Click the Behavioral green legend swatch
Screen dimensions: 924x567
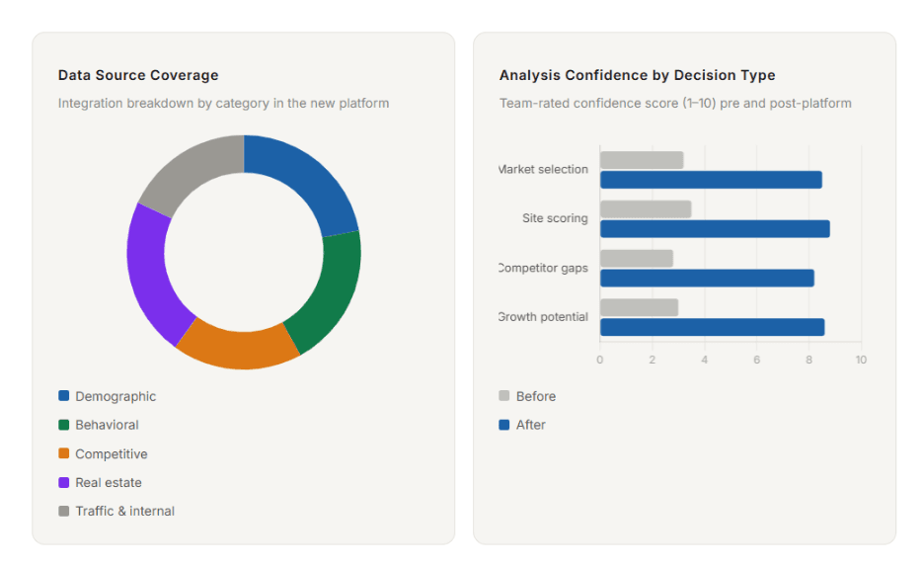[63, 425]
